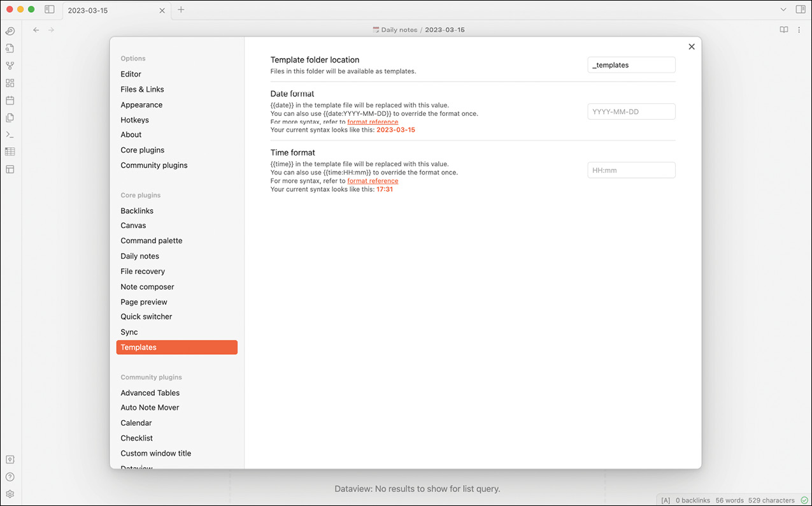
Task: Toggle the left sidebar
Action: click(50, 10)
